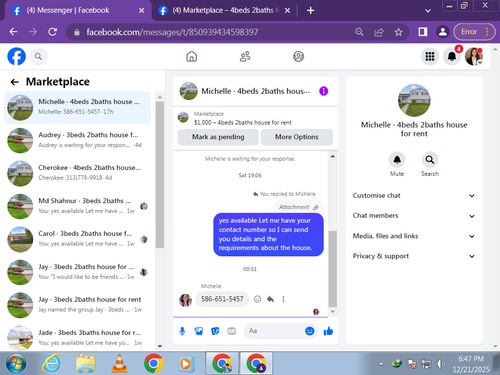Screen dimensions: 500x375
Task: Open the Facebook apps grid menu
Action: point(430,56)
